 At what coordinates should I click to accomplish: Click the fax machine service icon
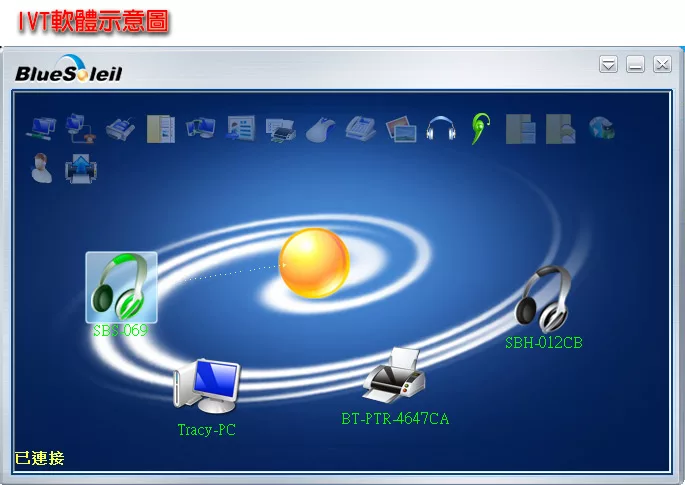pyautogui.click(x=360, y=129)
